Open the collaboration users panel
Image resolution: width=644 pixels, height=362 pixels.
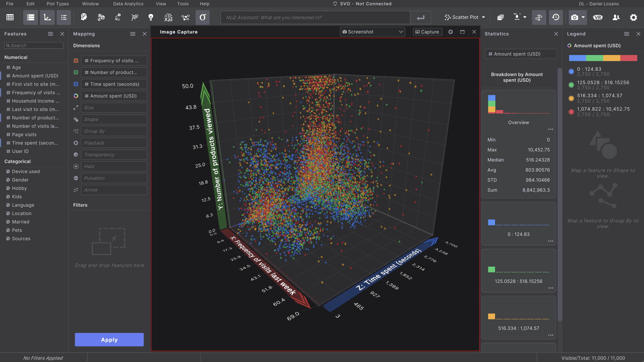pos(616,17)
